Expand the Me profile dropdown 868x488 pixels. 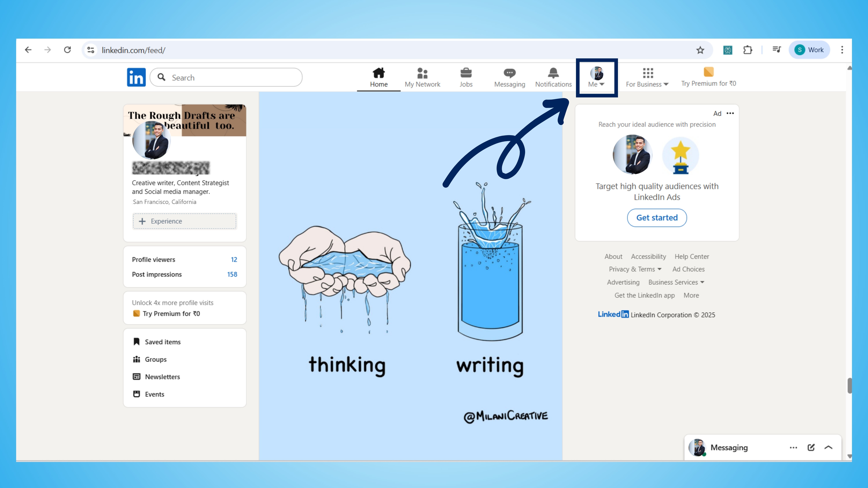click(x=596, y=78)
